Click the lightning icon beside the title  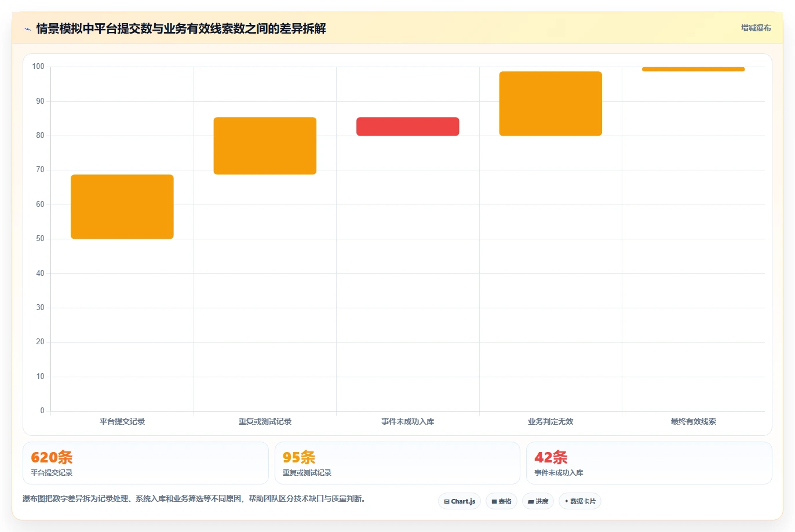27,29
